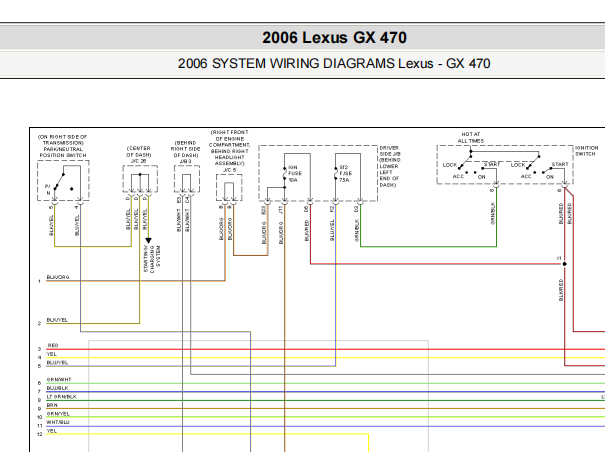Click the "IGN FUSE 10A" label
The width and height of the screenshot is (605, 452).
coord(295,174)
